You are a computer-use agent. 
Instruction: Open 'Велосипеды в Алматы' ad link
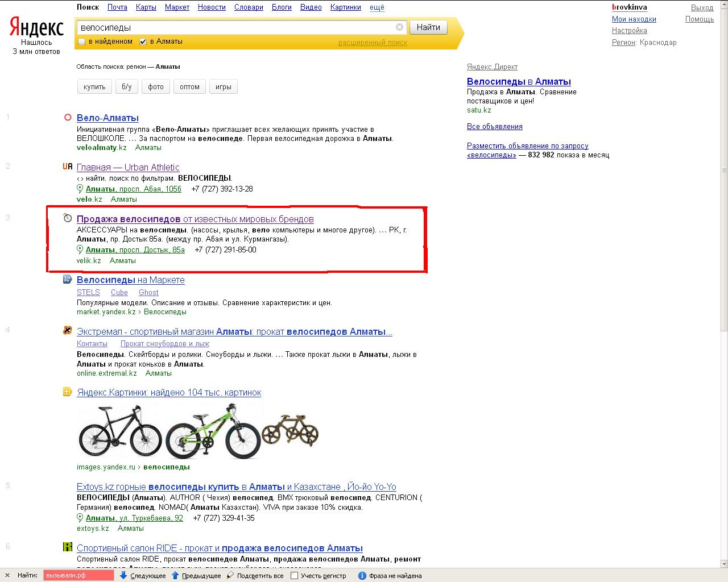[x=519, y=81]
